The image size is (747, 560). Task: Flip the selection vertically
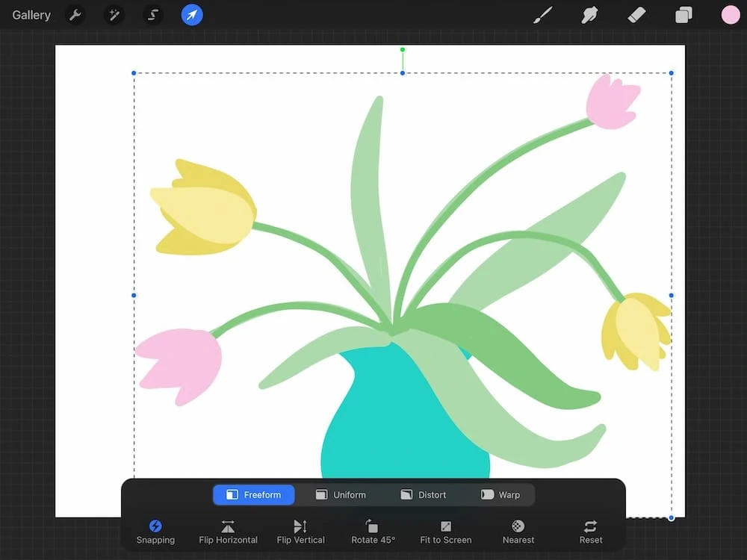[x=300, y=532]
